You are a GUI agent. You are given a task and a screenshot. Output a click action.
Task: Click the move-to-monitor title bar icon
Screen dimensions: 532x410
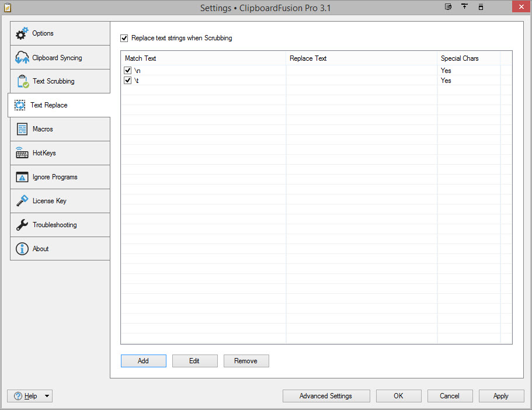[448, 7]
